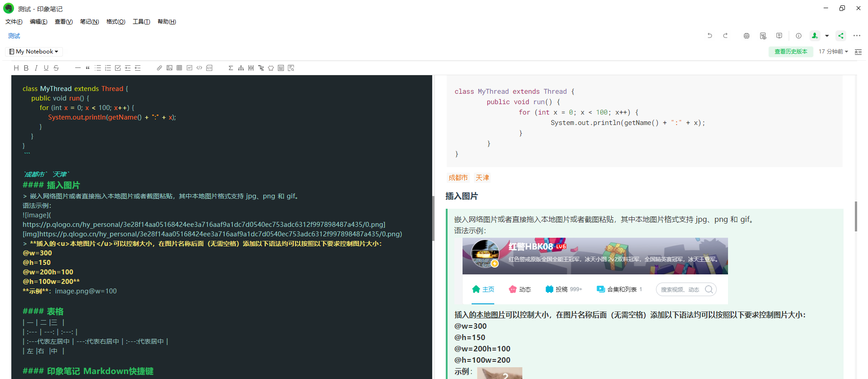The width and height of the screenshot is (868, 379).
Task: Open the 格式(O) menu
Action: pos(116,22)
